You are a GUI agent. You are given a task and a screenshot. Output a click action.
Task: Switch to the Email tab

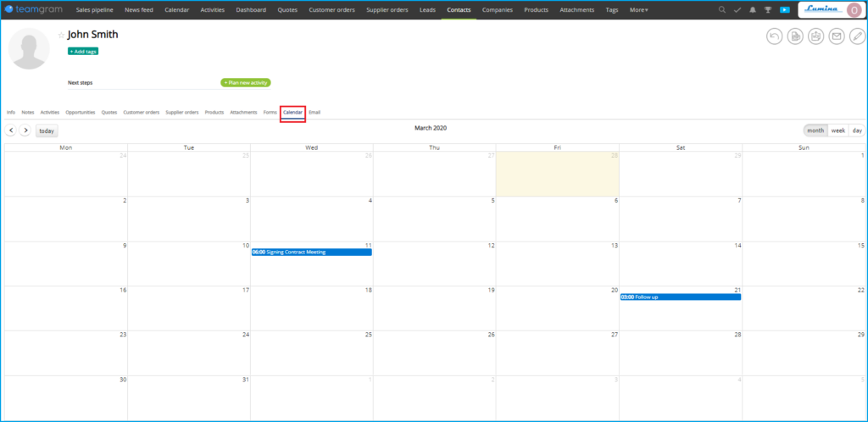click(314, 112)
